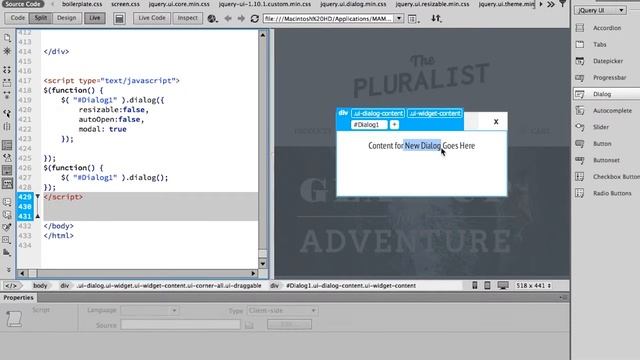Open jquery.ui.resizable.min.css related file

[432, 4]
